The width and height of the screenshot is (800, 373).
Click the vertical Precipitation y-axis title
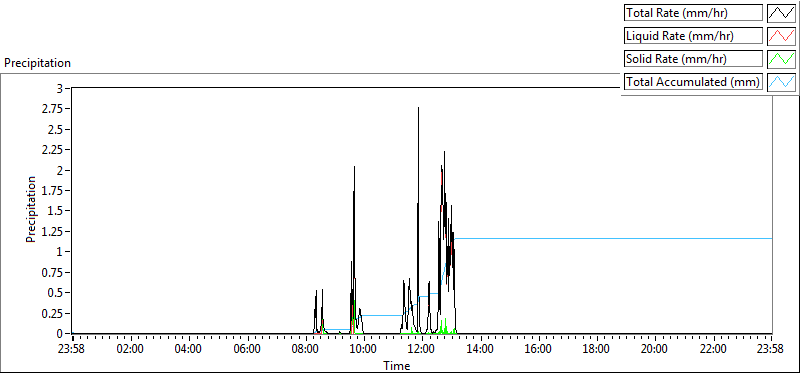(31, 210)
